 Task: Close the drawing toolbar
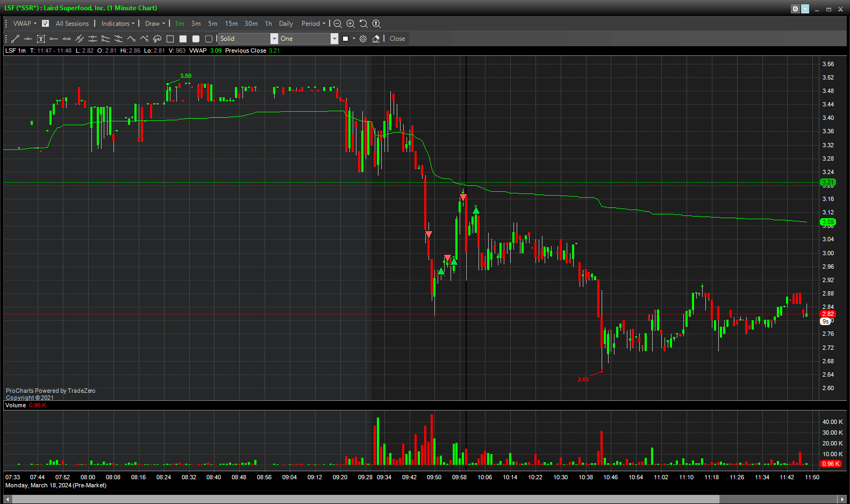(397, 39)
